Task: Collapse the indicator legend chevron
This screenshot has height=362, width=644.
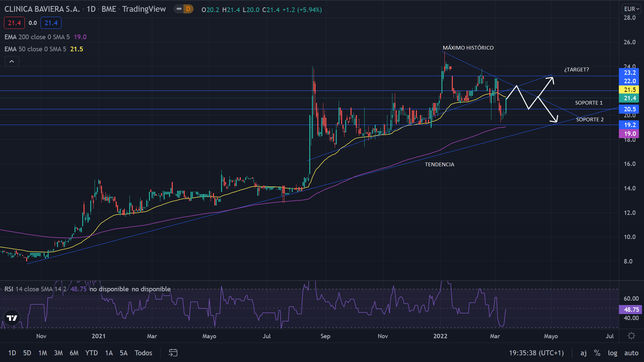Action: 12,61
